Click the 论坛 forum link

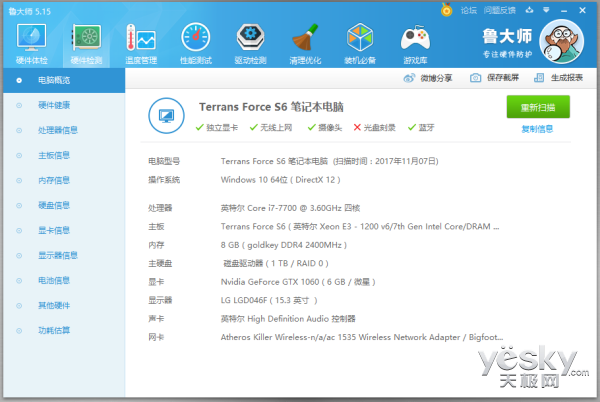[468, 8]
